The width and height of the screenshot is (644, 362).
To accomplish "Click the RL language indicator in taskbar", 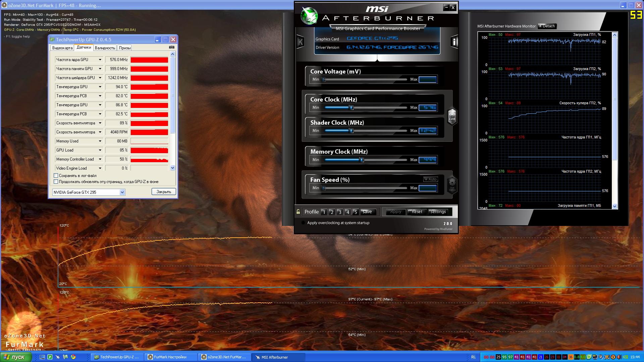I will click(473, 357).
